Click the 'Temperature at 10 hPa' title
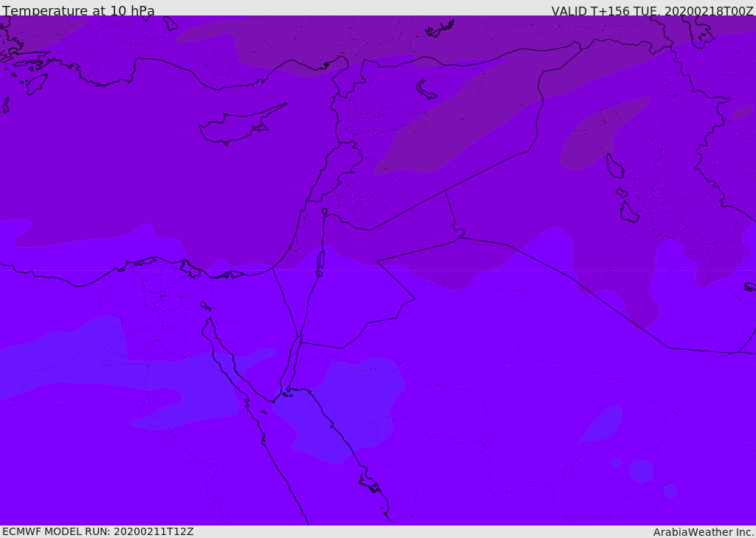 (78, 10)
